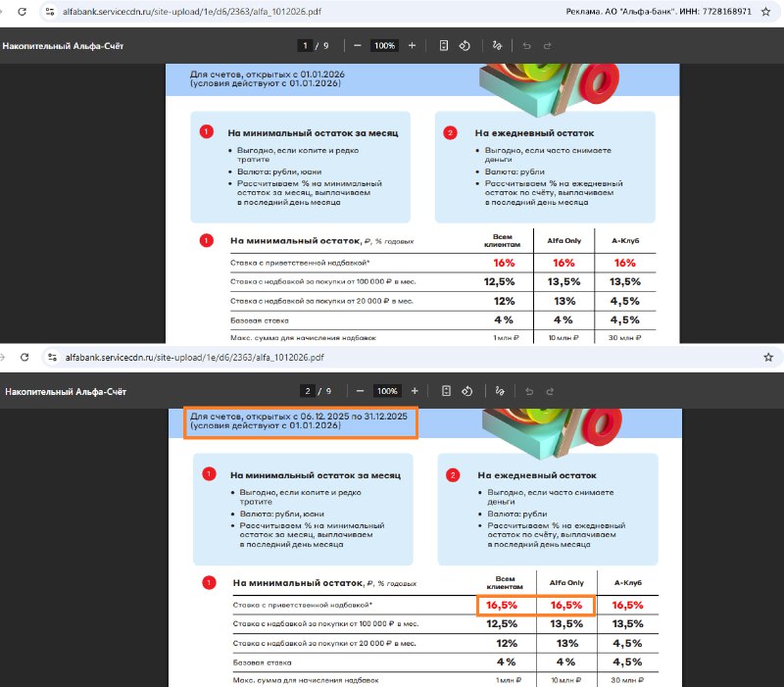Viewport: 784px width, 687px height.
Task: Click zoom in in the top PDF toolbar
Action: click(412, 46)
